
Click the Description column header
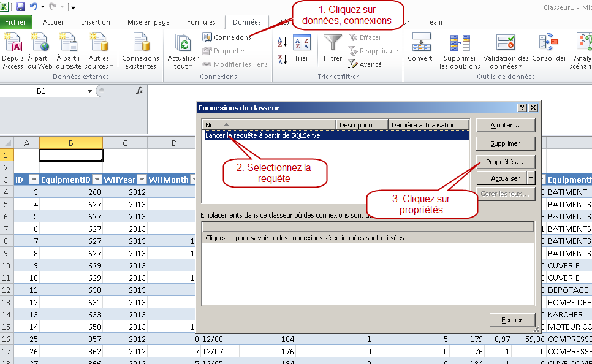(362, 125)
